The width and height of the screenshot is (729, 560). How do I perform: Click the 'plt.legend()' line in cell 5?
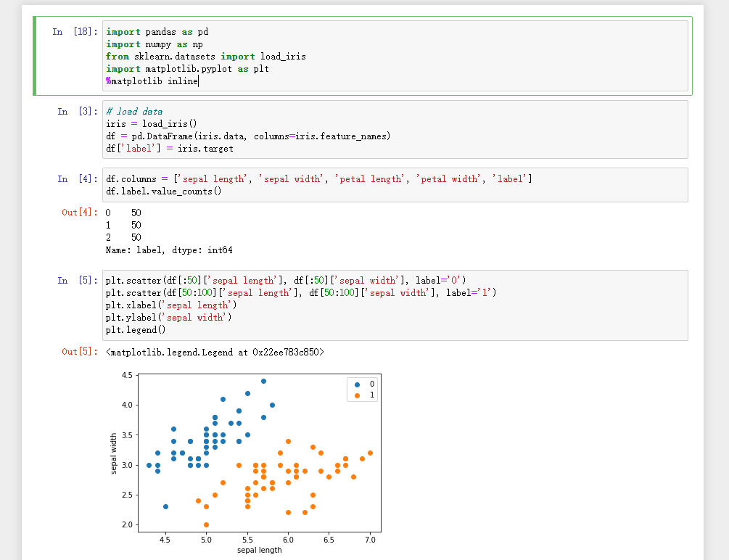136,329
